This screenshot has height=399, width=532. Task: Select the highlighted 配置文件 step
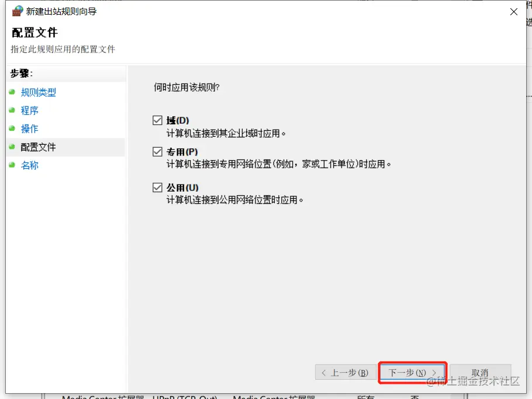tap(37, 147)
